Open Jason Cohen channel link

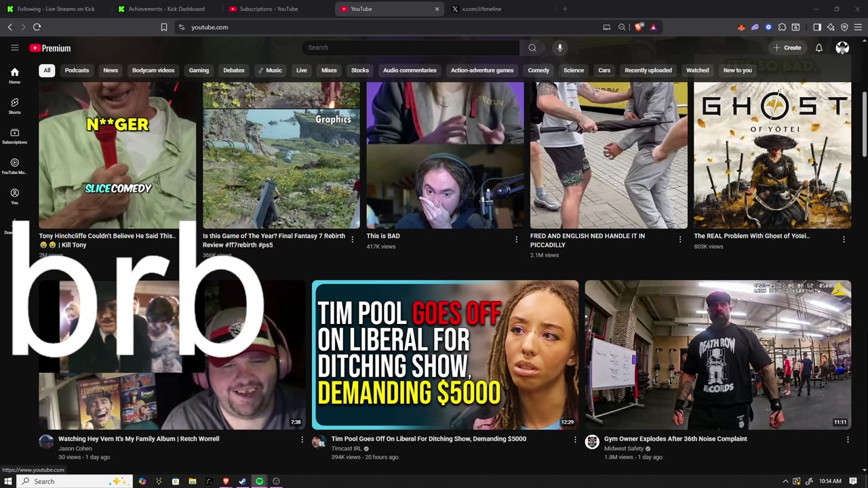point(75,449)
